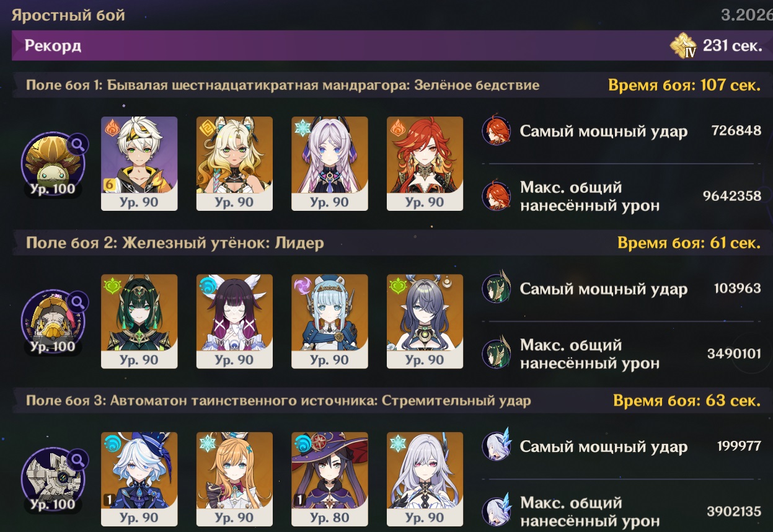The image size is (773, 532).
Task: Click the Поле боя 1 arena title
Action: tap(283, 85)
